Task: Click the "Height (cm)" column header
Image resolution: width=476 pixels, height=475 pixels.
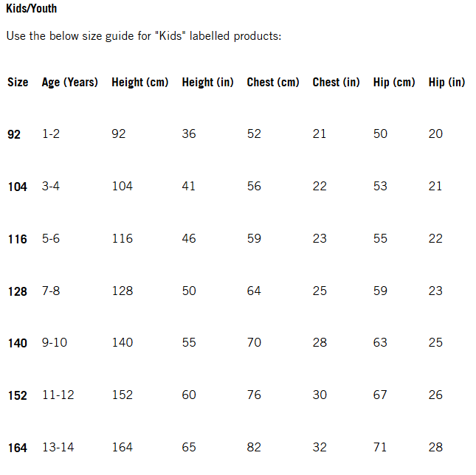Action: point(140,82)
